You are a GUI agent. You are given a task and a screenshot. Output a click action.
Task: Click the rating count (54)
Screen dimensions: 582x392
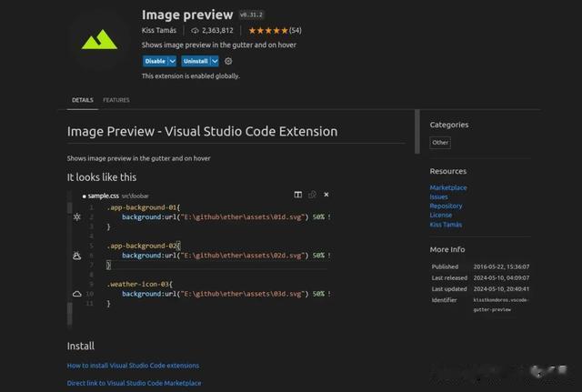tap(296, 30)
